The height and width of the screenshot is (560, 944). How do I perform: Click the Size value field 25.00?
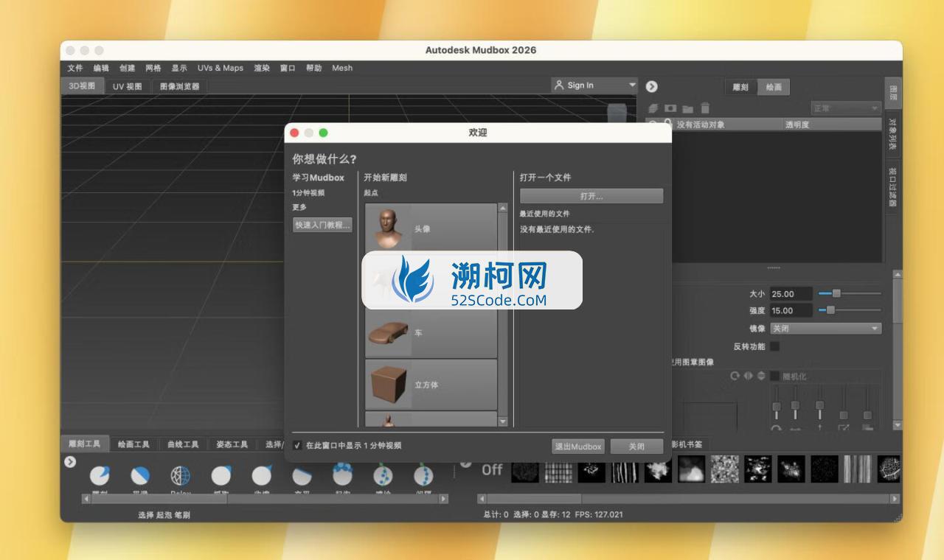click(x=791, y=293)
